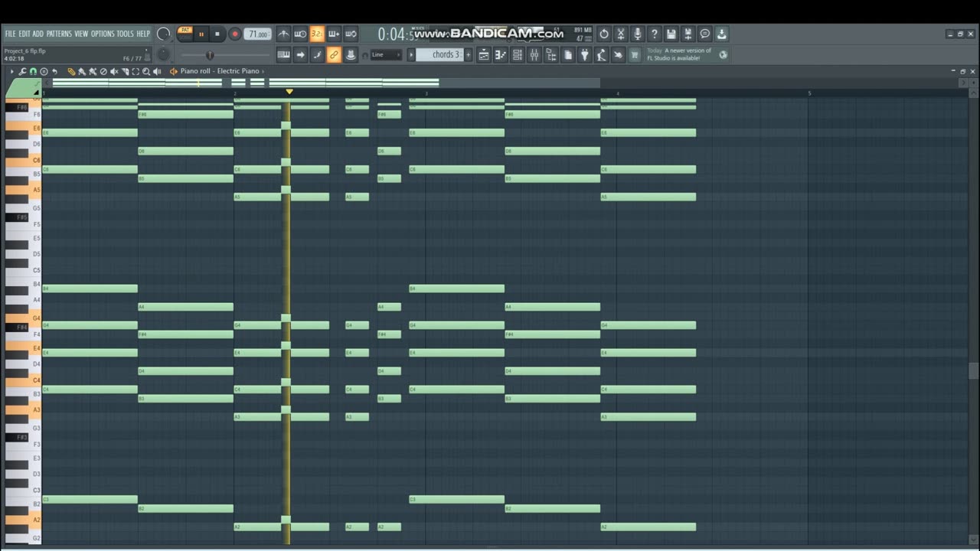
Task: Open the piano roll magnet snap menu
Action: coord(33,71)
